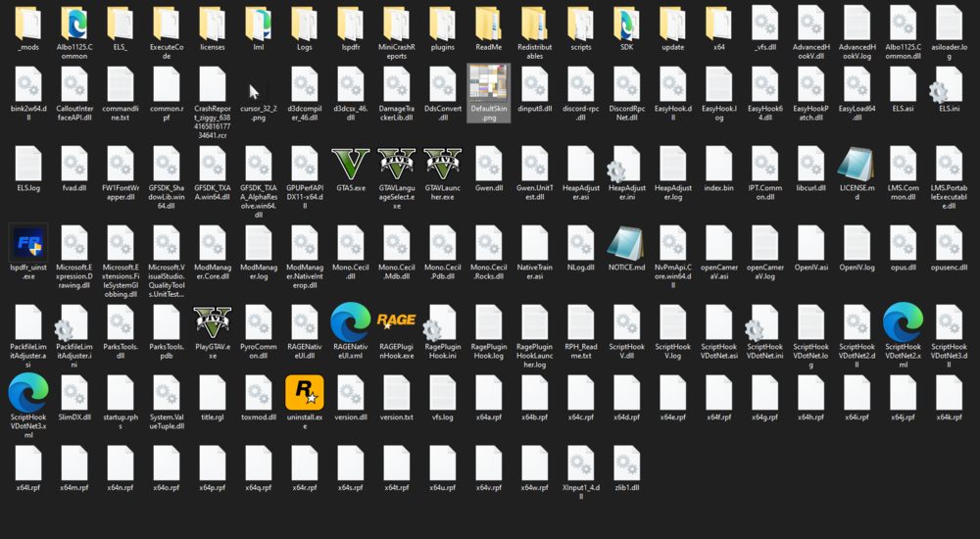
Task: Select the ScriptHookVDotNet3.xml icon
Action: click(28, 392)
